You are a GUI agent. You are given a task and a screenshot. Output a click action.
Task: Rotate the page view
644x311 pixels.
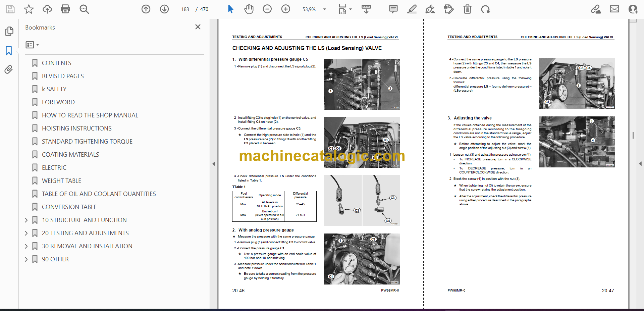point(486,9)
